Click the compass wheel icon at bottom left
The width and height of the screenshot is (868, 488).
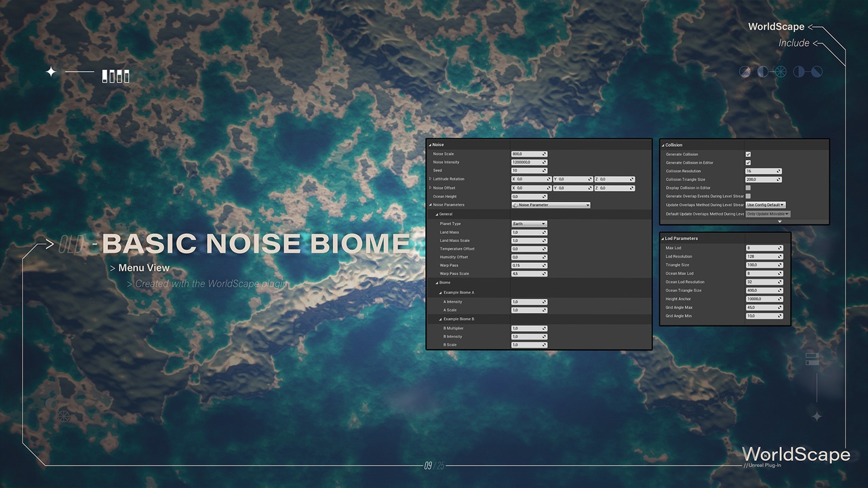64,415
